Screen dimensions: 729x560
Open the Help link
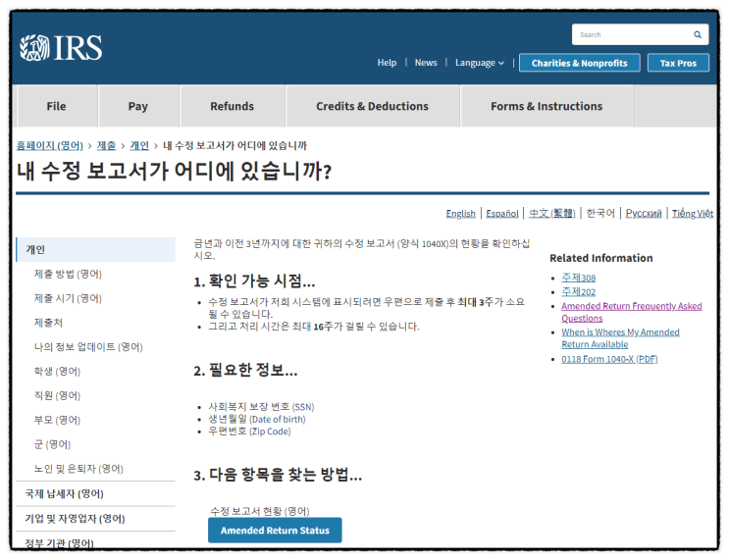387,63
